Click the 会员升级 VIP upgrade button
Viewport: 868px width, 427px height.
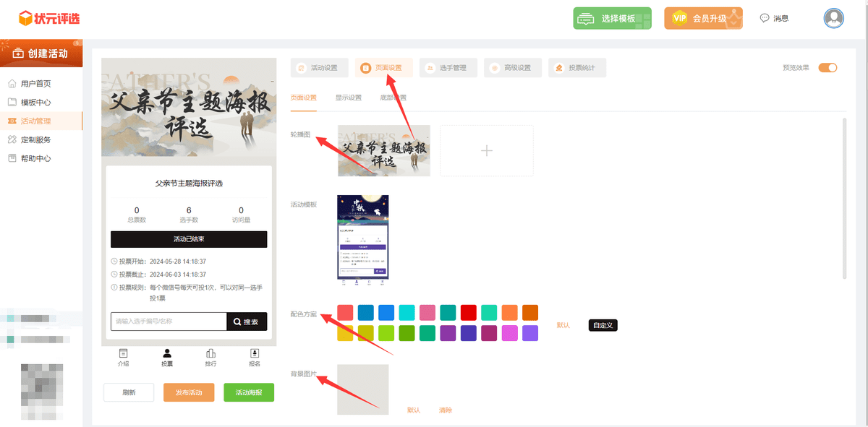[x=702, y=17]
